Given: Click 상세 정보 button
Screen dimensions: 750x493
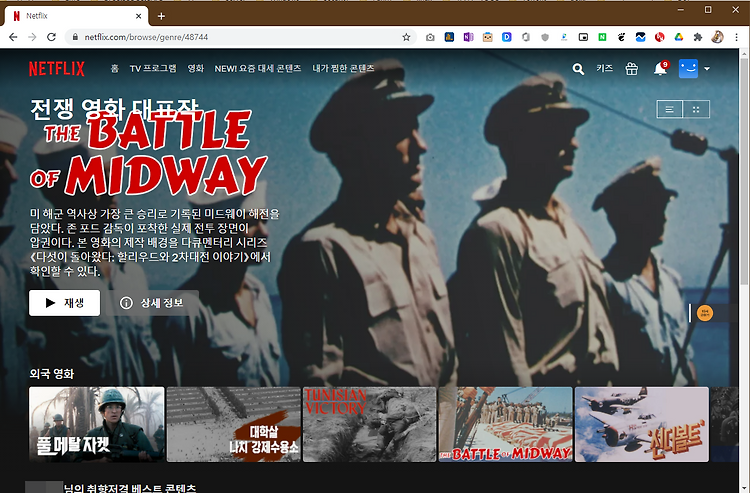Looking at the screenshot, I should click(x=153, y=303).
